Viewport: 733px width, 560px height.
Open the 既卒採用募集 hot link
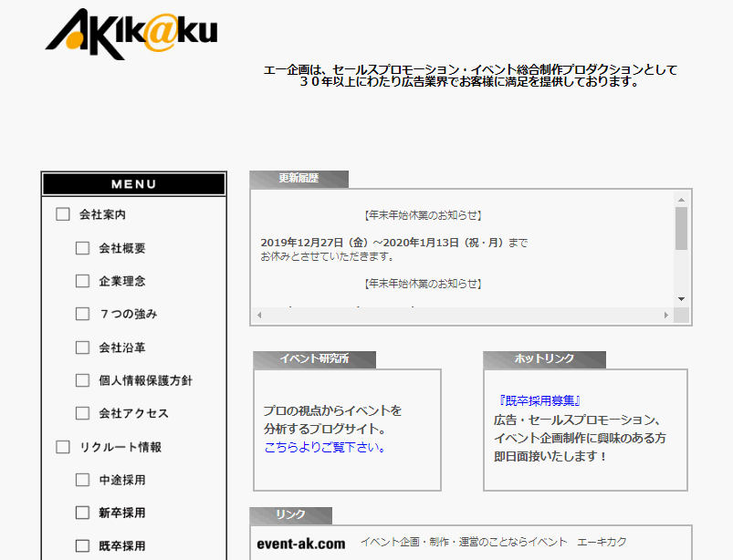click(539, 400)
